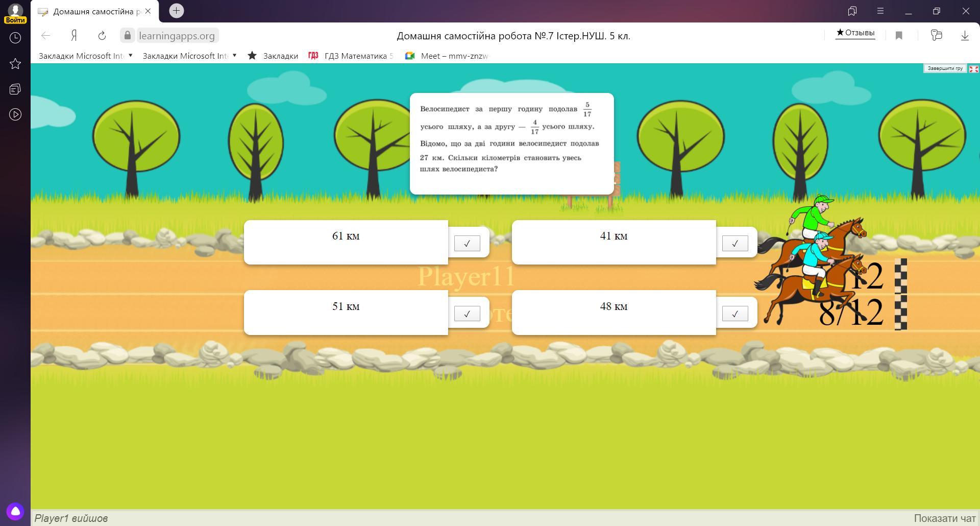The image size is (980, 526).
Task: Launch Alice assistant purple icon
Action: (x=15, y=511)
